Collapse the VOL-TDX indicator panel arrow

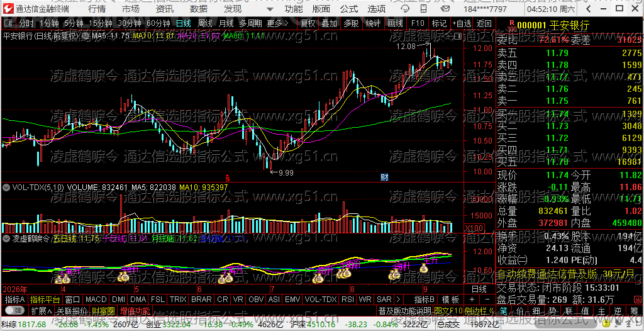pos(6,187)
